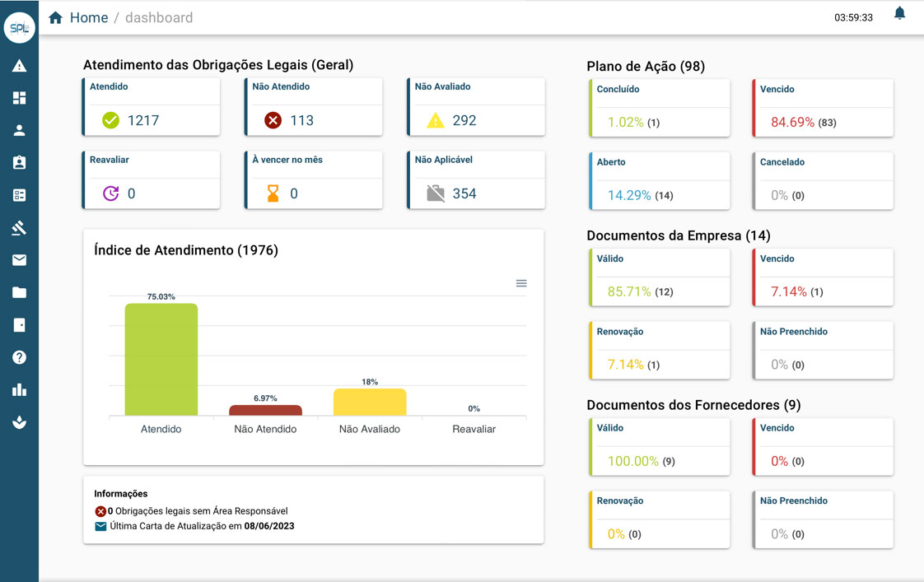Open the door sidebar icon
Viewport: 924px width, 582px height.
(x=20, y=324)
